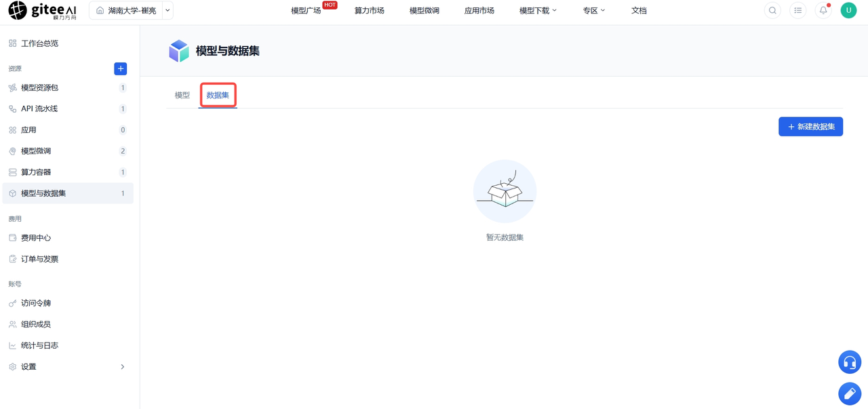
Task: Click the 模型与数据集 cube icon
Action: click(179, 51)
